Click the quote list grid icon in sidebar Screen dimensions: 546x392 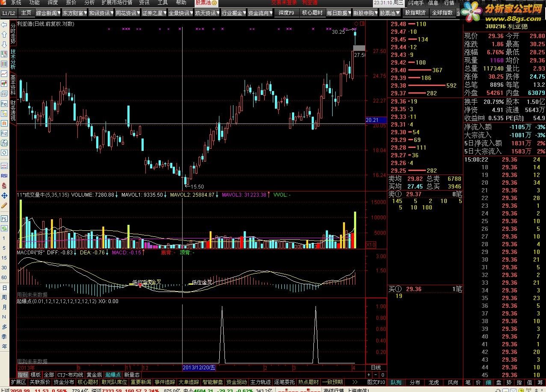pyautogui.click(x=4, y=64)
